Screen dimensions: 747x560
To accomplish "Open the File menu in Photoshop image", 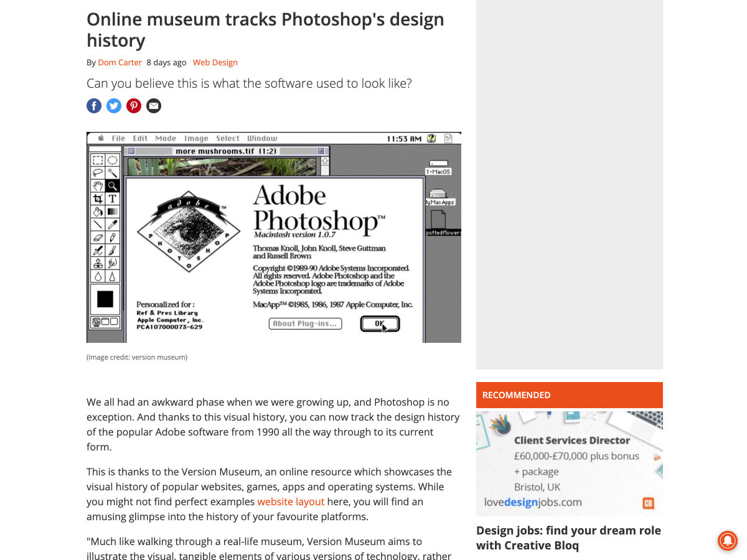I will point(118,138).
